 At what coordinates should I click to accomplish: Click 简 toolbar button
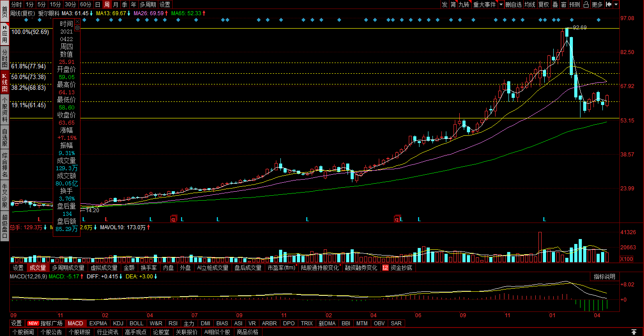coord(453,4)
